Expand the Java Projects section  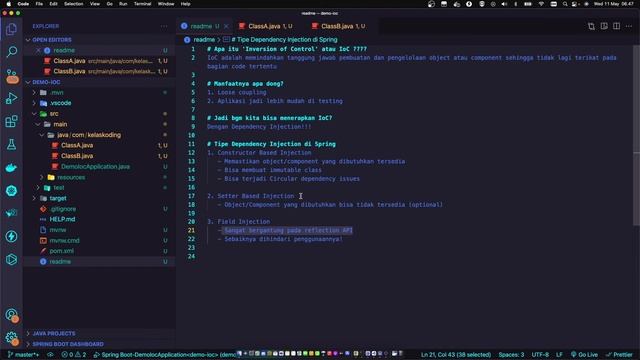[54, 333]
